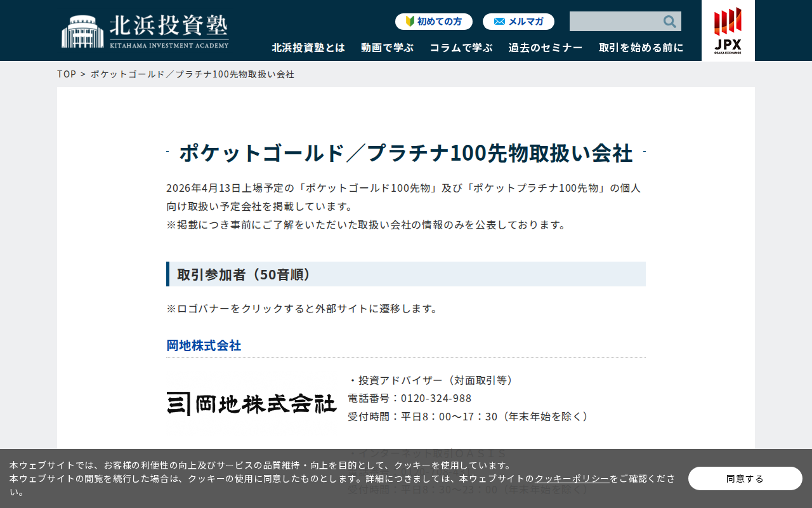Select the phone number 0120-324-988
This screenshot has height=508, width=812.
tap(436, 398)
